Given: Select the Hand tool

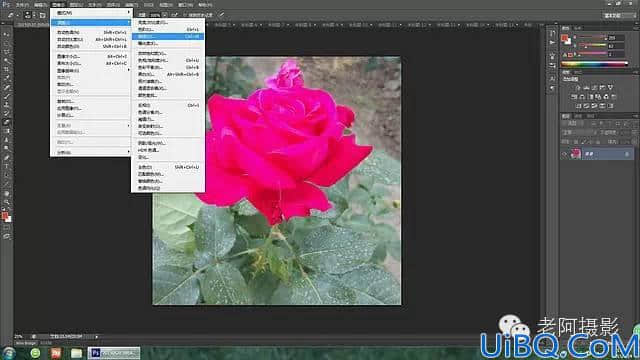Looking at the screenshot, I should tap(6, 193).
